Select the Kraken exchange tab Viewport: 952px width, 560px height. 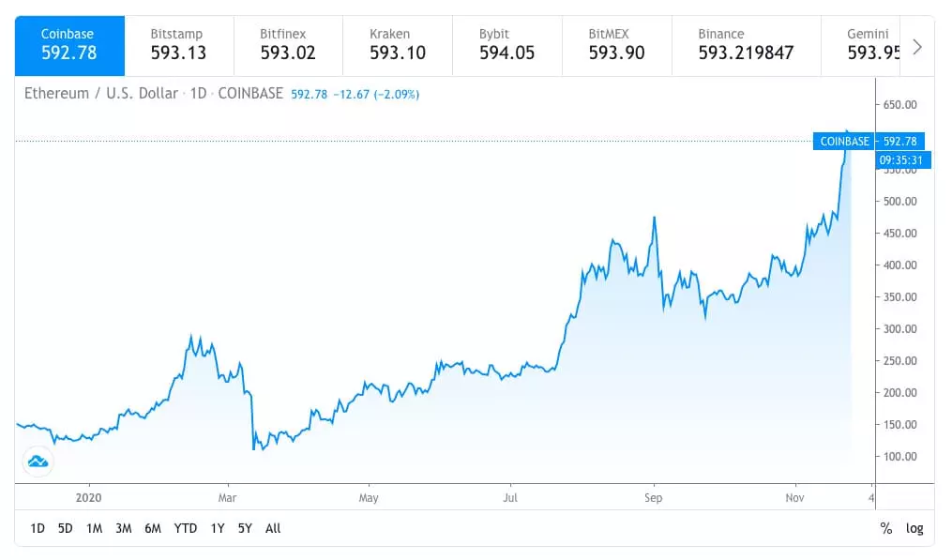(x=398, y=45)
